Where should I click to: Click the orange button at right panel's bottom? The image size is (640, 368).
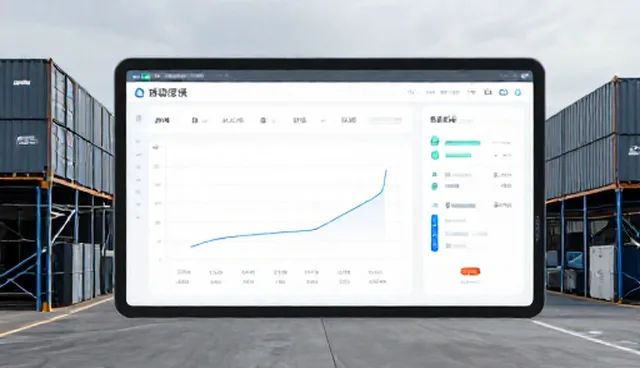470,271
